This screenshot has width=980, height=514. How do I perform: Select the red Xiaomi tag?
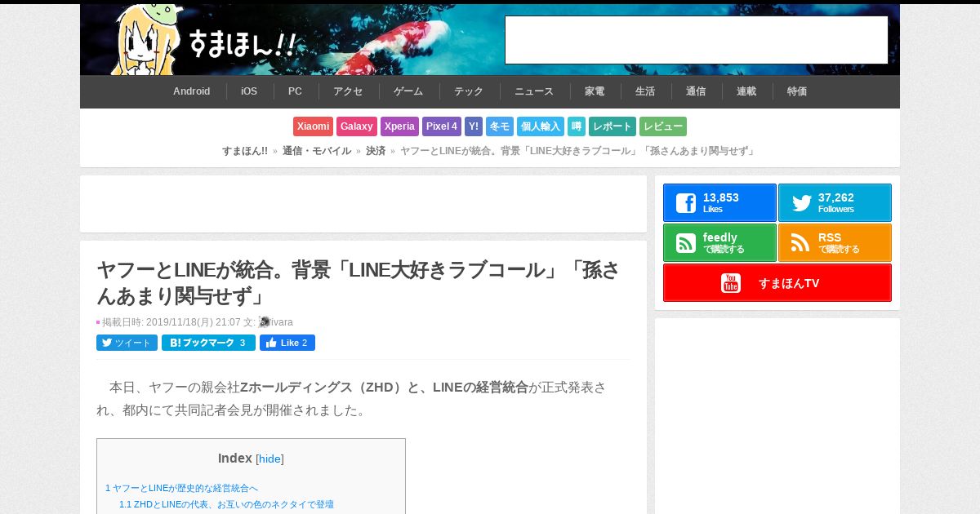tap(314, 126)
